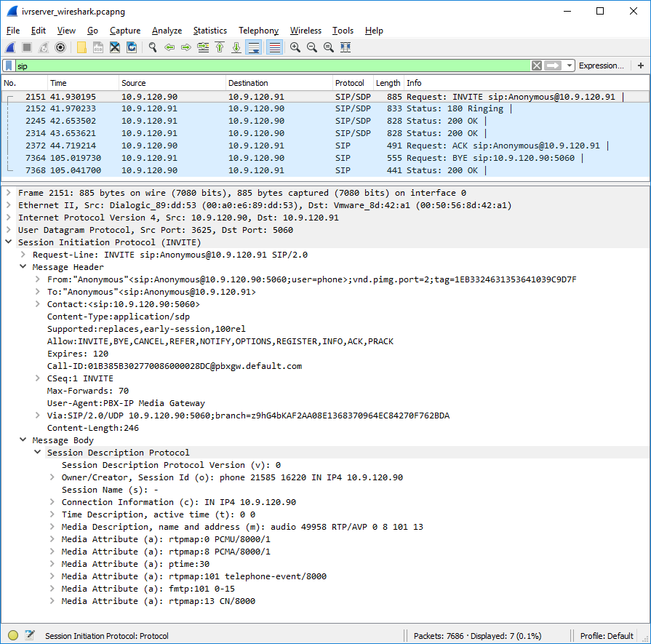Toggle auto-scroll during live capture
Viewport: 651px width, 644px height.
(253, 47)
